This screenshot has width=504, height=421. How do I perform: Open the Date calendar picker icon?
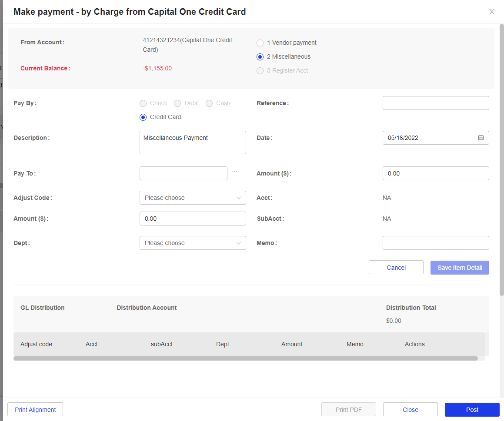coord(481,137)
